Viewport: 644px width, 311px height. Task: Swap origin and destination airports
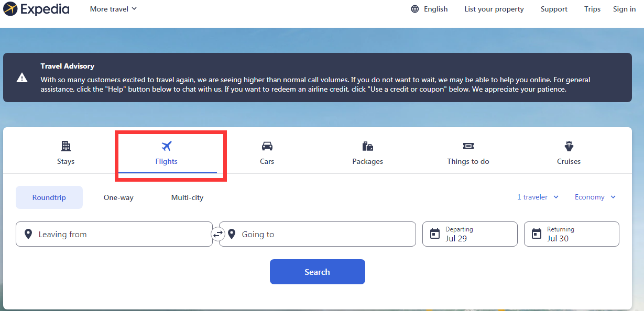pyautogui.click(x=218, y=234)
